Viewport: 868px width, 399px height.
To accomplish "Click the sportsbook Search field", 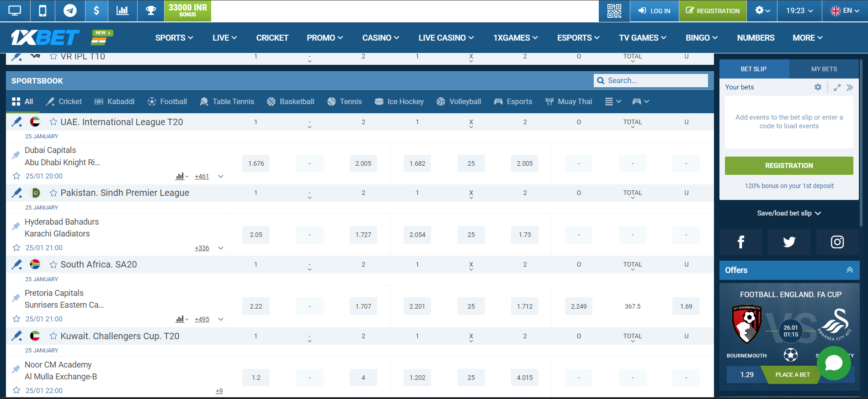I will click(x=651, y=80).
